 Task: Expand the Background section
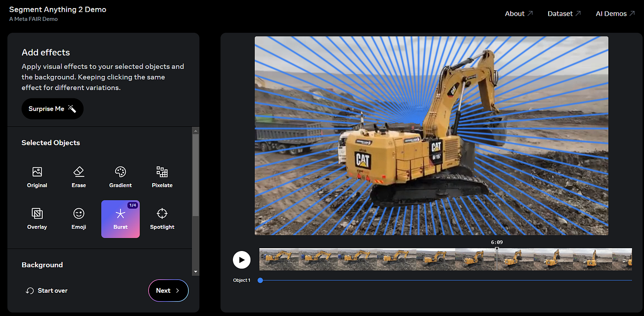(x=42, y=265)
